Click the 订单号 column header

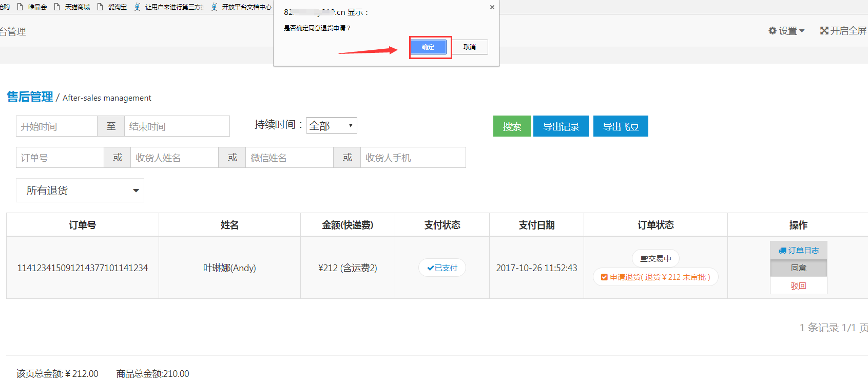(83, 225)
